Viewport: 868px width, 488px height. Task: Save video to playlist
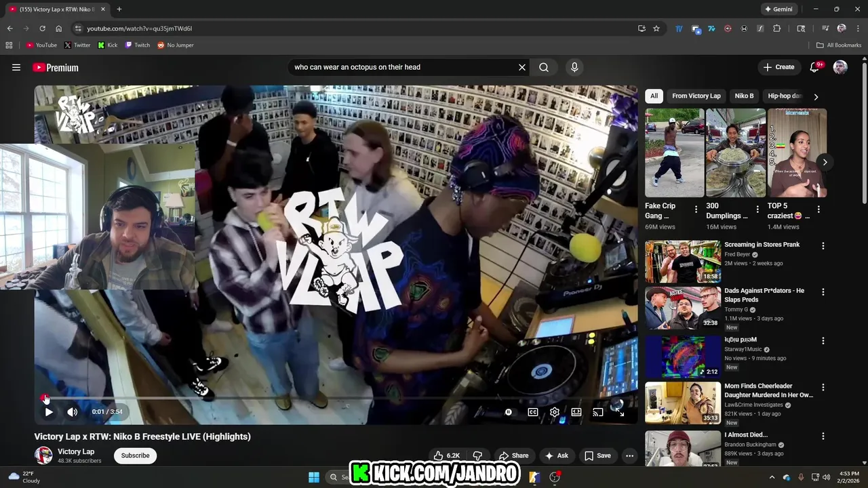coord(597,455)
